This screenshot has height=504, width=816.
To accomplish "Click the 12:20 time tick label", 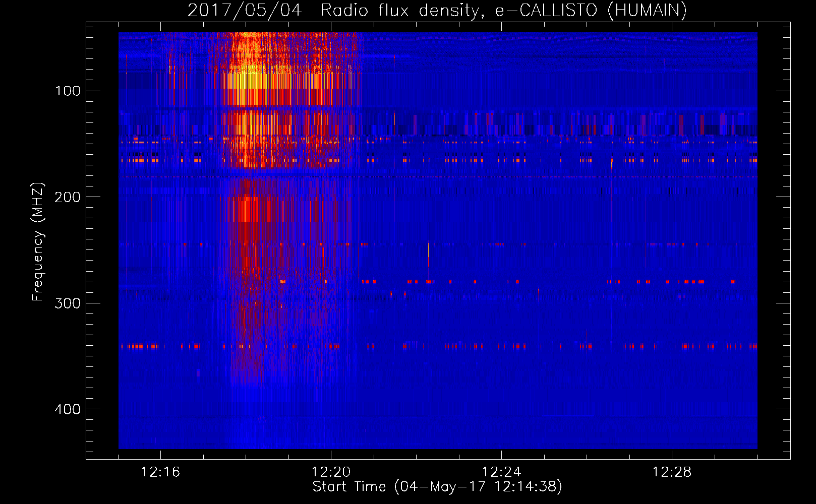I will [331, 472].
